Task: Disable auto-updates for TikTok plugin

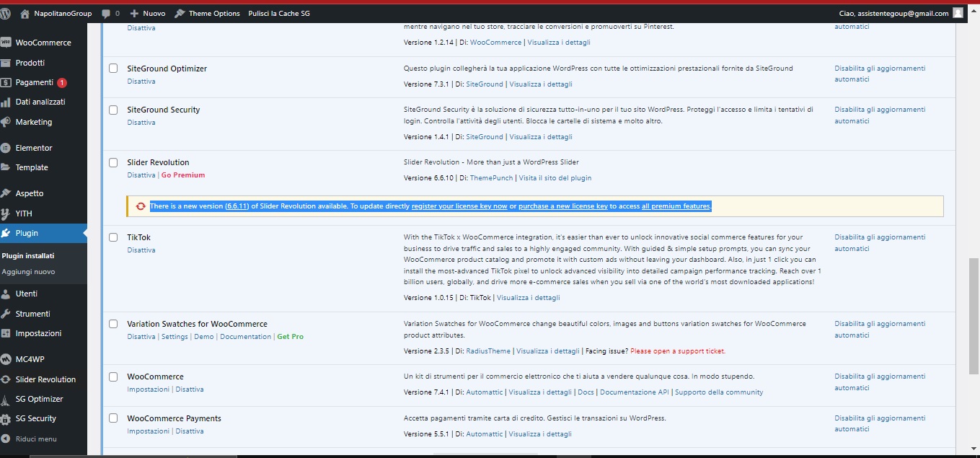Action: tap(880, 243)
